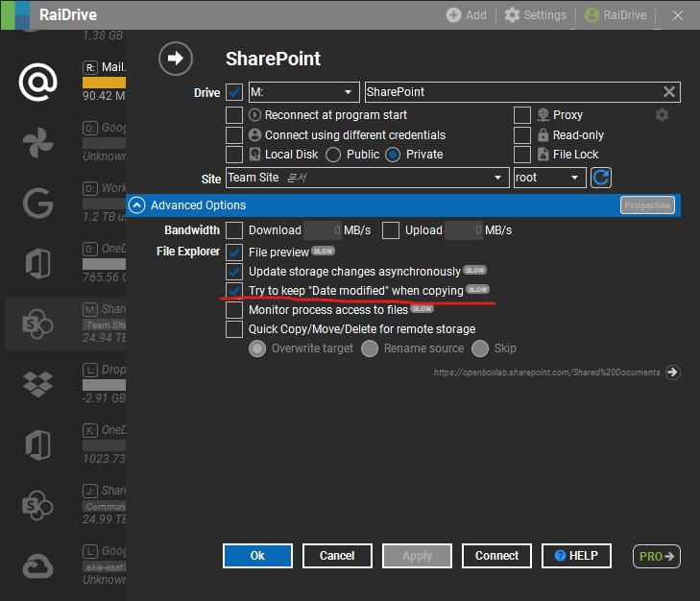Image resolution: width=700 pixels, height=601 pixels.
Task: Select the mail @ icon in sidebar
Action: coord(38,82)
